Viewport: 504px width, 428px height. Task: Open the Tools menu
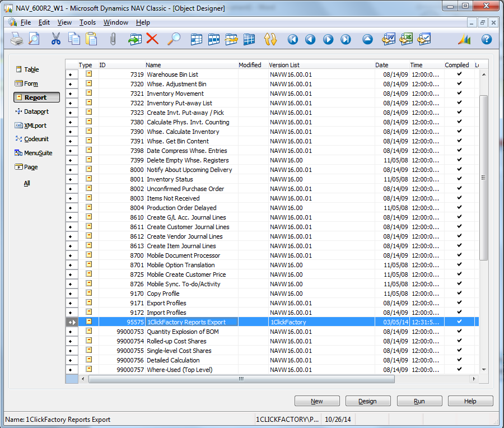[x=87, y=22]
